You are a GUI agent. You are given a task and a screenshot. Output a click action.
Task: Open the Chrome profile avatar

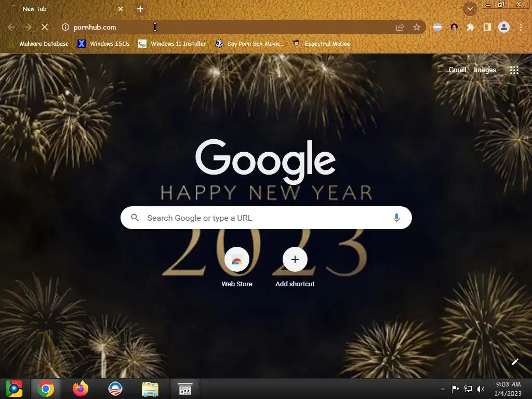[504, 27]
